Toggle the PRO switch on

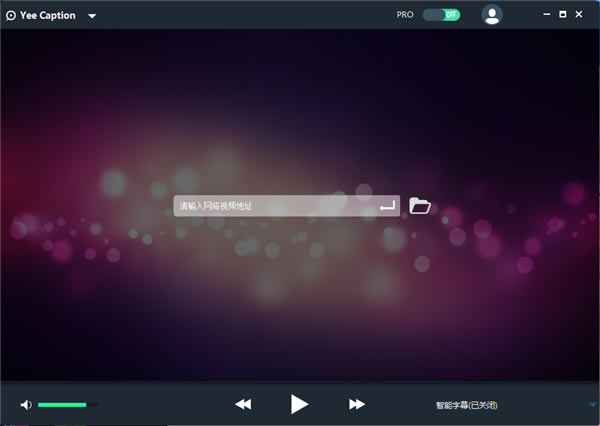click(x=441, y=15)
